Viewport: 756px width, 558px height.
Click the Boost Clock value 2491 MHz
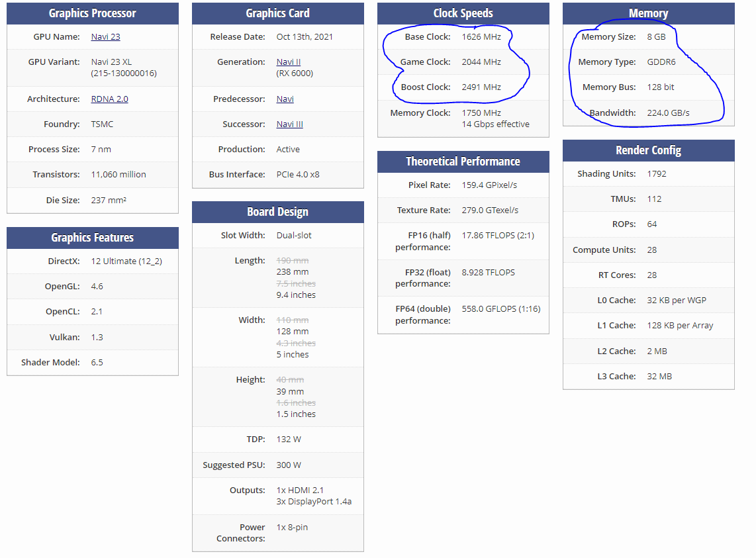[481, 87]
